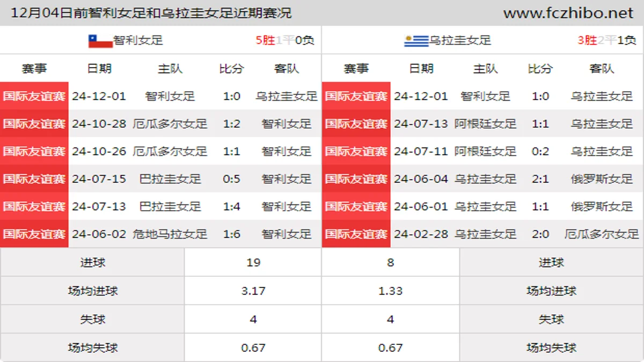Click 智利女足 away team in 24-06-02 row
644x362 pixels.
click(x=287, y=234)
